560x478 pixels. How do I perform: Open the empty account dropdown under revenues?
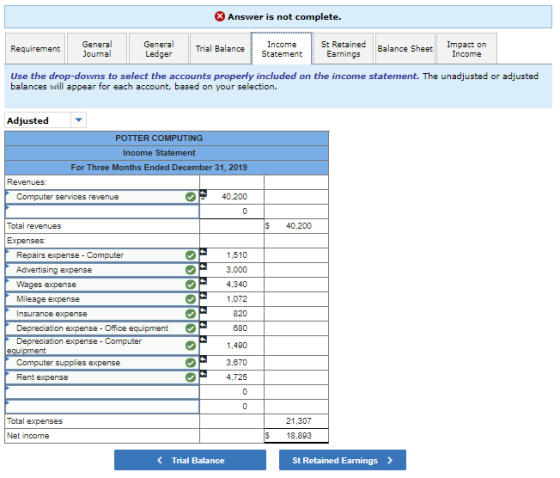click(x=102, y=211)
